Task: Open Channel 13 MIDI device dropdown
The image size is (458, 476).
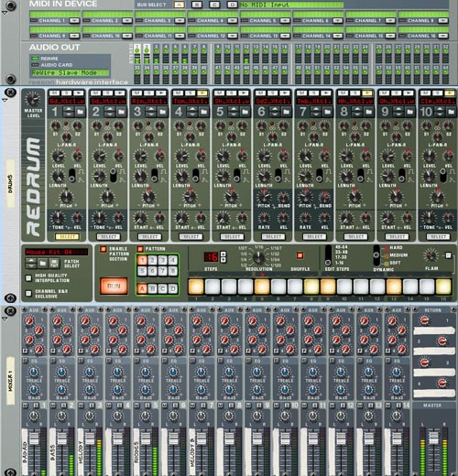Action: point(285,36)
